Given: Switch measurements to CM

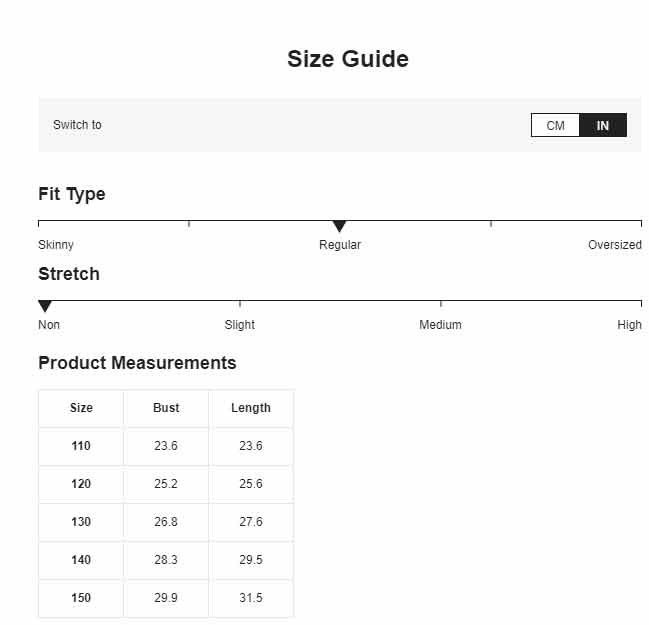Looking at the screenshot, I should tap(555, 126).
